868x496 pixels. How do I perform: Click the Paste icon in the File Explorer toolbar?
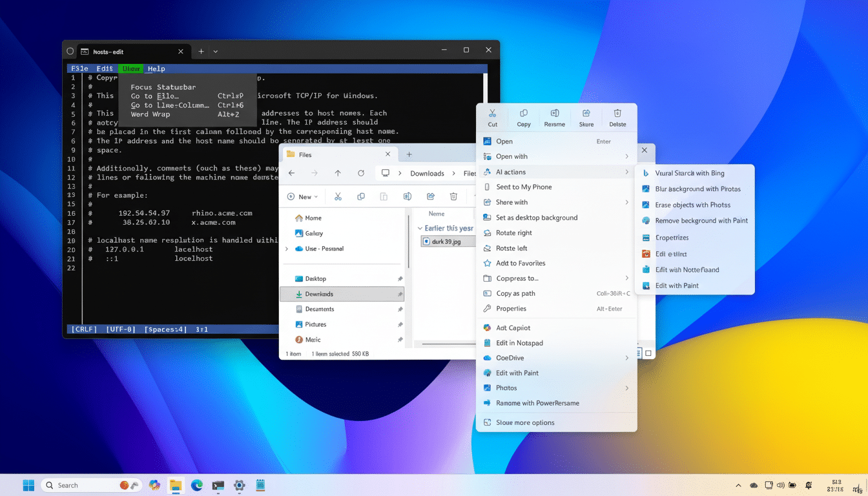(385, 196)
